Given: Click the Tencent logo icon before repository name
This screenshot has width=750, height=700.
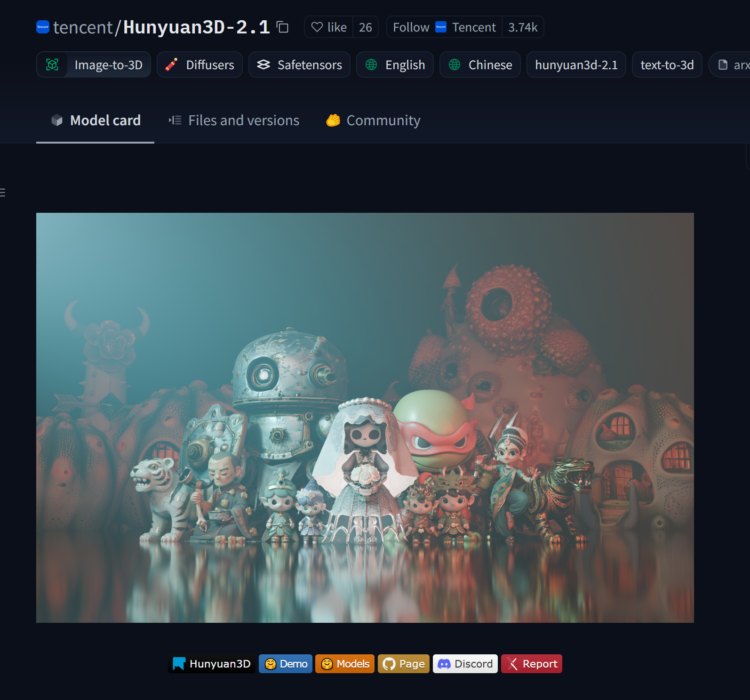Looking at the screenshot, I should pos(43,27).
